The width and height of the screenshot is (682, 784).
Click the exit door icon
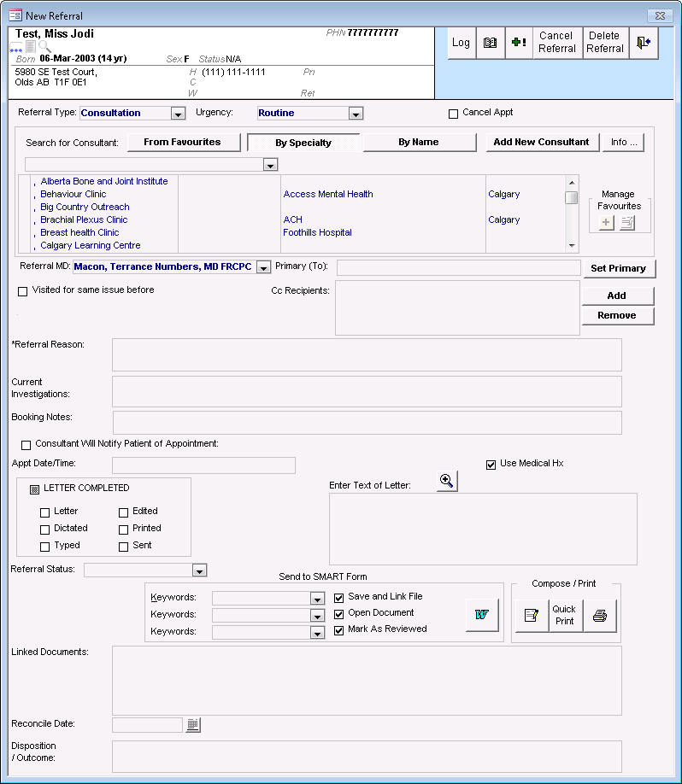point(643,43)
